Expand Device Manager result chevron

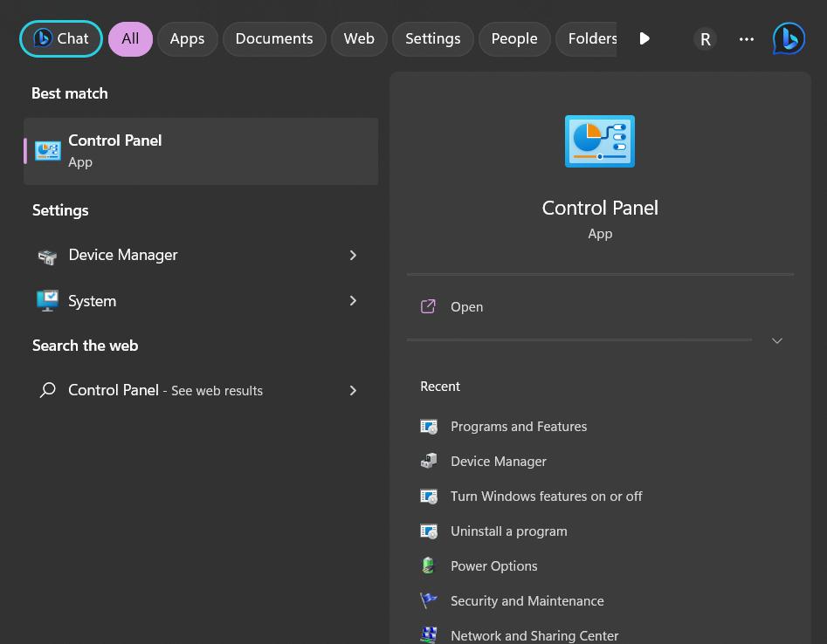point(354,255)
